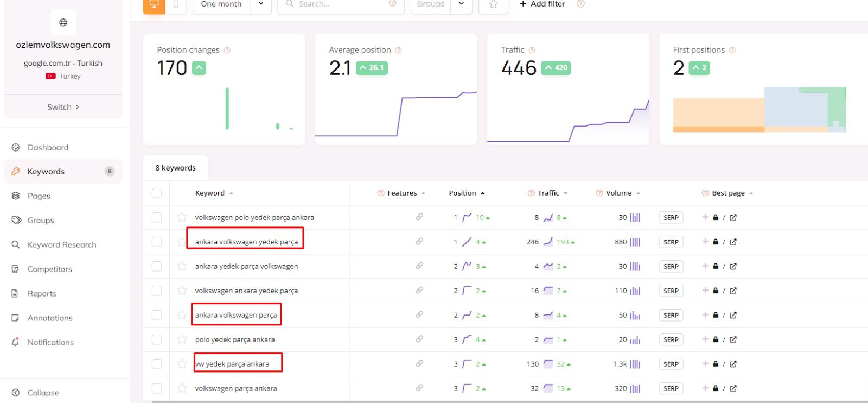Check the 'vw yedek parça ankara' row checkbox
Image resolution: width=868 pixels, height=403 pixels.
157,364
